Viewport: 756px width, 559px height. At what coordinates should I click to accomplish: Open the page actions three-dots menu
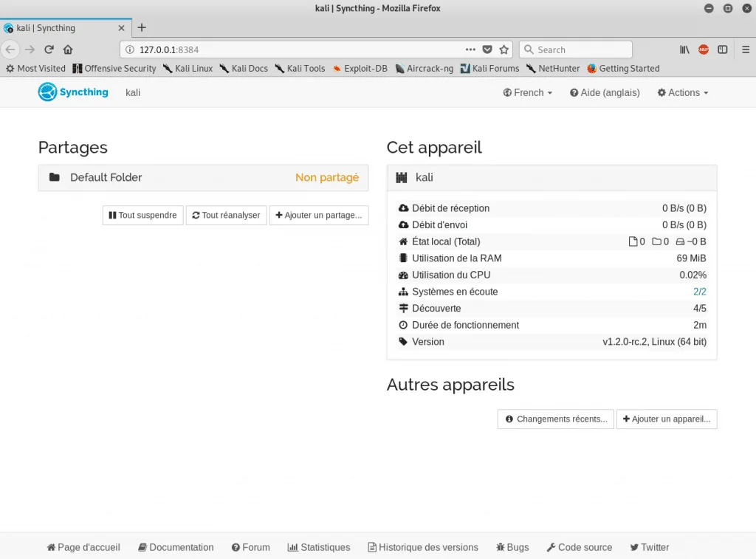470,49
